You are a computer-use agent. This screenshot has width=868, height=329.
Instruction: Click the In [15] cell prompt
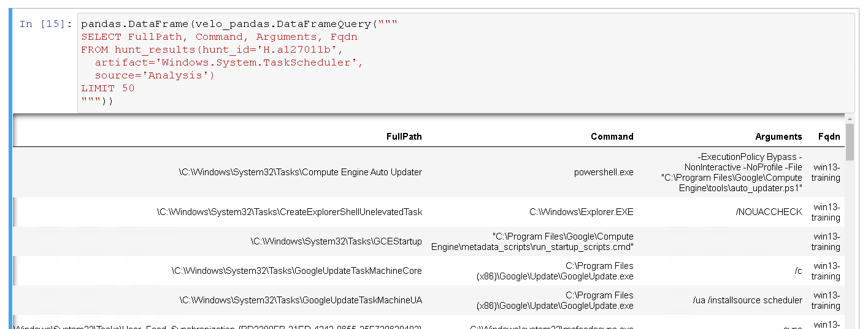click(46, 24)
